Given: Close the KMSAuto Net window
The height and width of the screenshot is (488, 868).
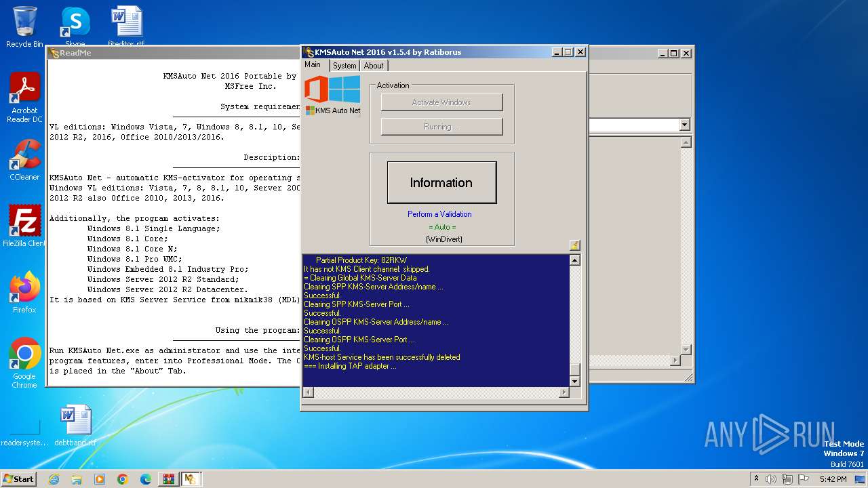Looking at the screenshot, I should pyautogui.click(x=580, y=52).
